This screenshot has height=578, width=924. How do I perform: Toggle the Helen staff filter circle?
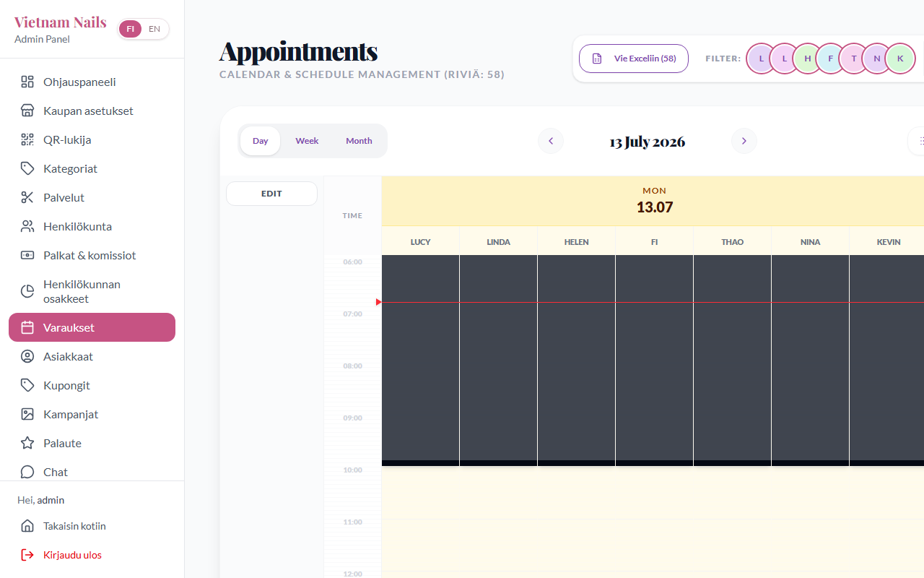pyautogui.click(x=808, y=59)
